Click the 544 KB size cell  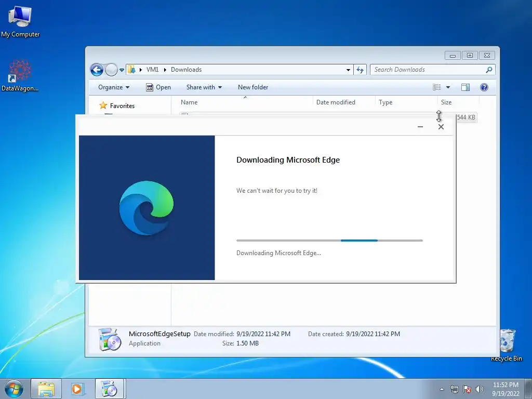point(466,117)
